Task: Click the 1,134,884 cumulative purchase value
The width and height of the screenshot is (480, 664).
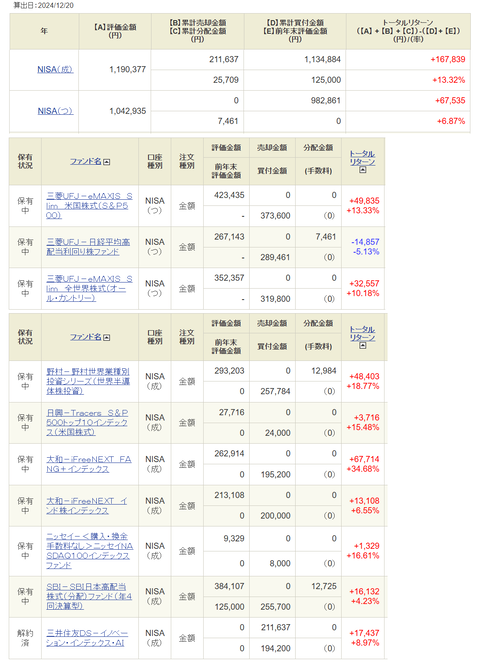Action: (322, 59)
